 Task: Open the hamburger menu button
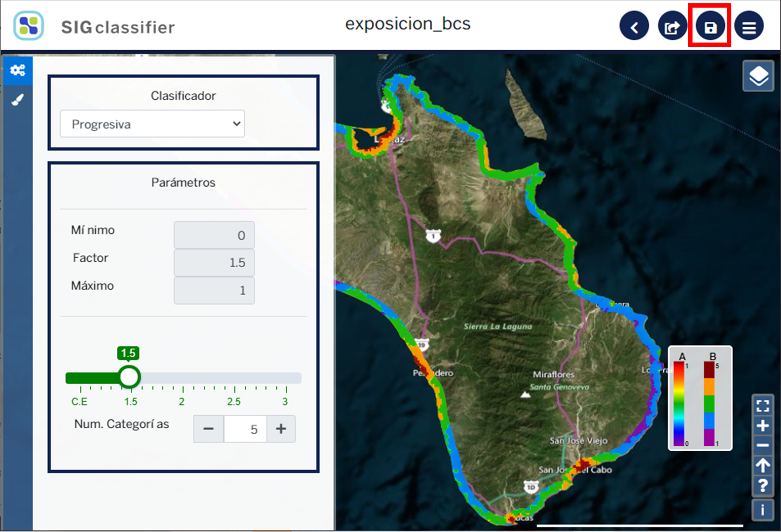(749, 26)
